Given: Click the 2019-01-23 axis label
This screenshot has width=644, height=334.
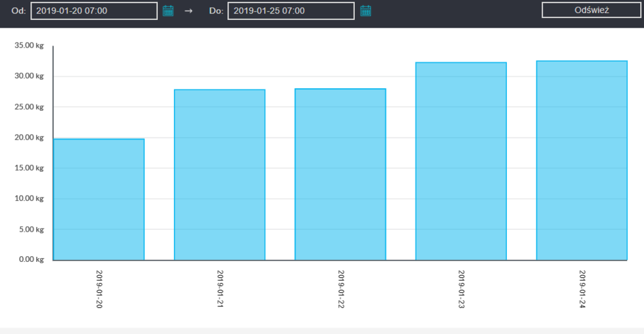Looking at the screenshot, I should click(x=461, y=289).
